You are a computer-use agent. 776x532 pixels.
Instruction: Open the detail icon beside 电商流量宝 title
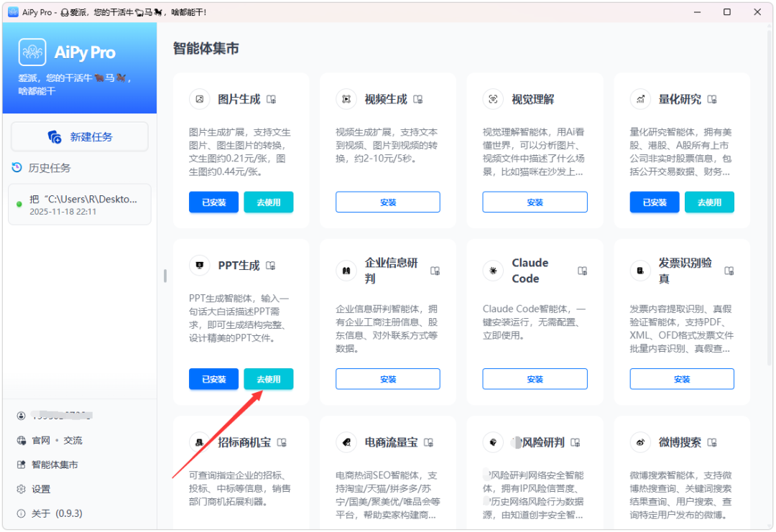click(428, 442)
